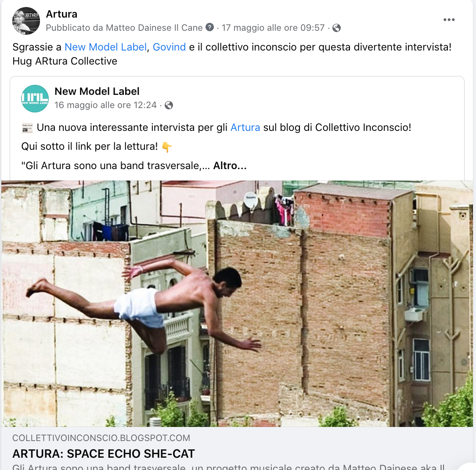The height and width of the screenshot is (470, 476).
Task: Click the newspaper emoji icon
Action: pos(27,128)
